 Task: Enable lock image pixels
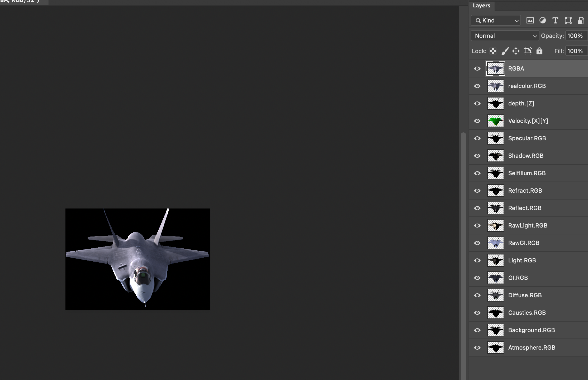click(505, 51)
